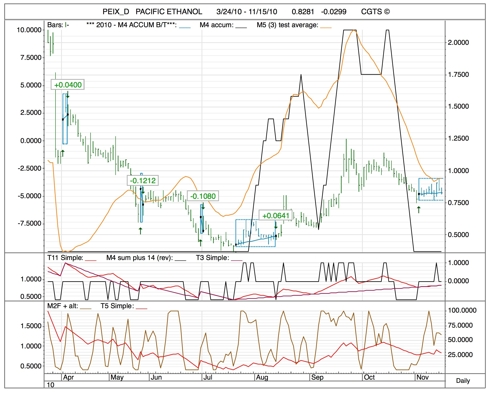Click the 50.0000 right axis value

(x=460, y=340)
